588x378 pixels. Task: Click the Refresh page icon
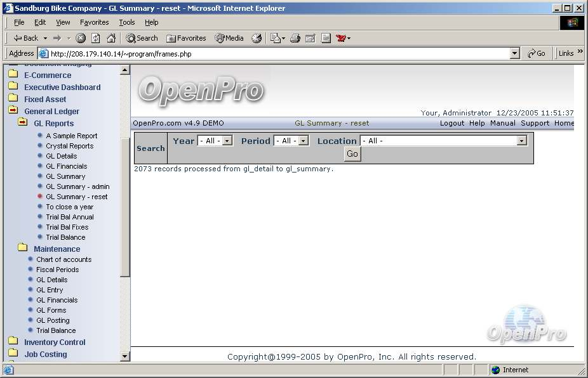tap(96, 38)
